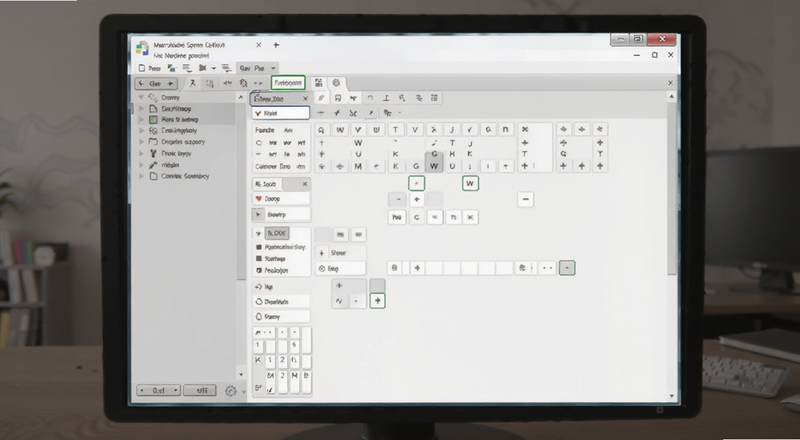This screenshot has height=440, width=800.
Task: Click the running figure toolbar icon
Action: click(x=193, y=83)
